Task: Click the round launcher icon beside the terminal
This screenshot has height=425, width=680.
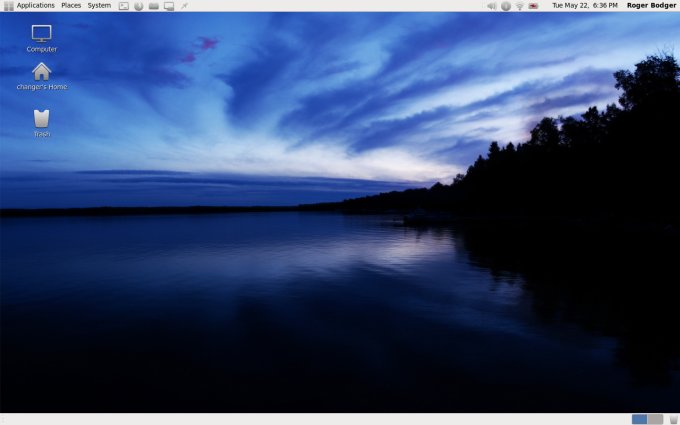Action: pyautogui.click(x=139, y=6)
